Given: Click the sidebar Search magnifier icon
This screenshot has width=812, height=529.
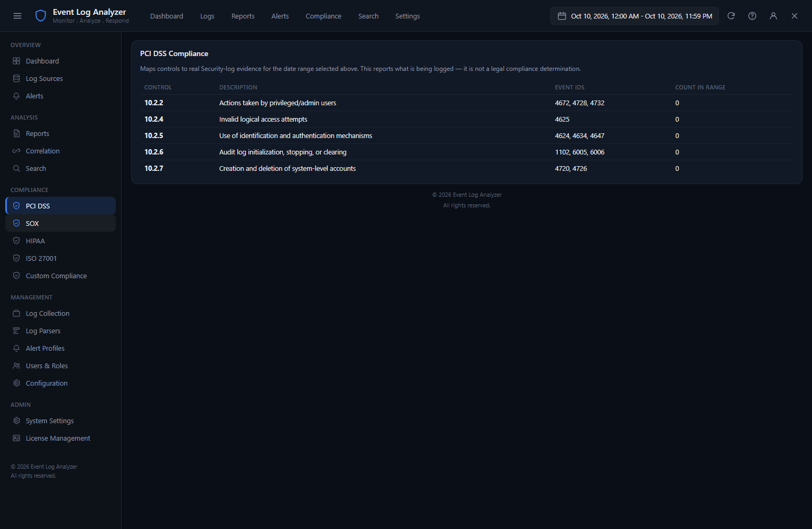Looking at the screenshot, I should pos(16,168).
